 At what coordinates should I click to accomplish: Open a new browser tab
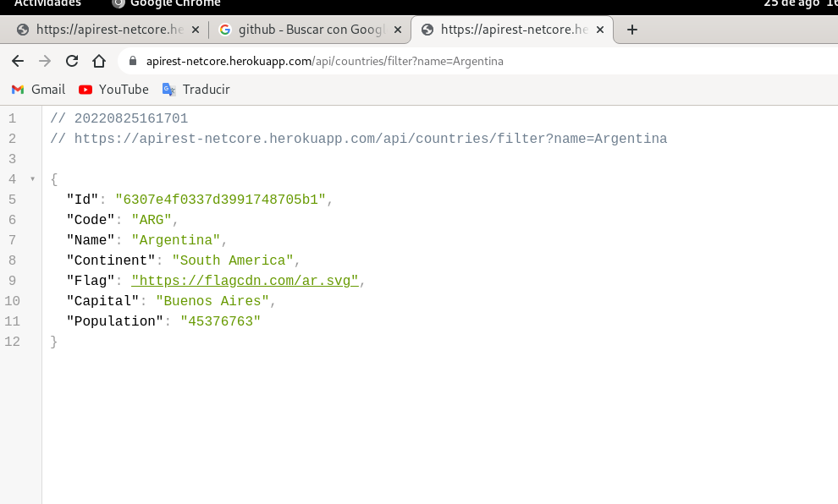pyautogui.click(x=631, y=29)
